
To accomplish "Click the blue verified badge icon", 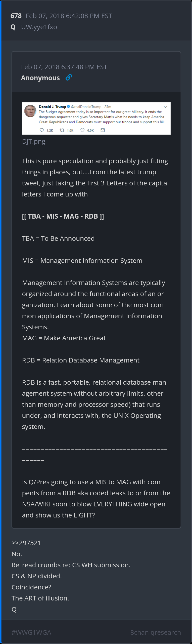I will [x=68, y=107].
